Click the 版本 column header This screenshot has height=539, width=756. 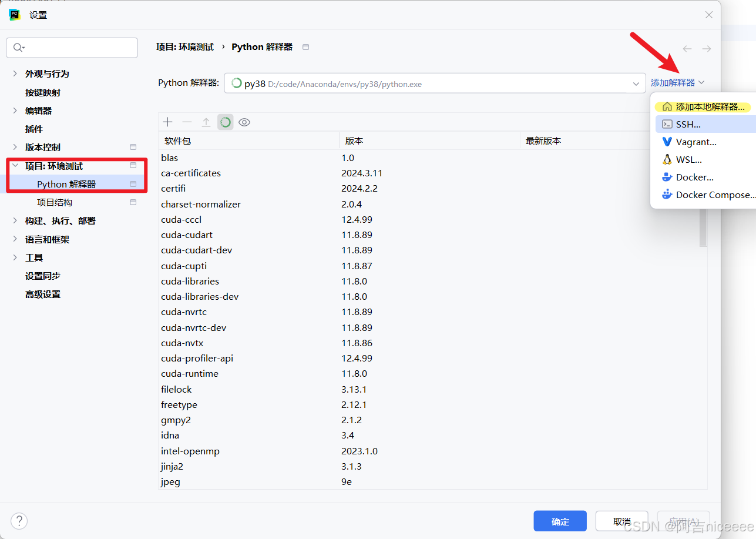(x=429, y=141)
